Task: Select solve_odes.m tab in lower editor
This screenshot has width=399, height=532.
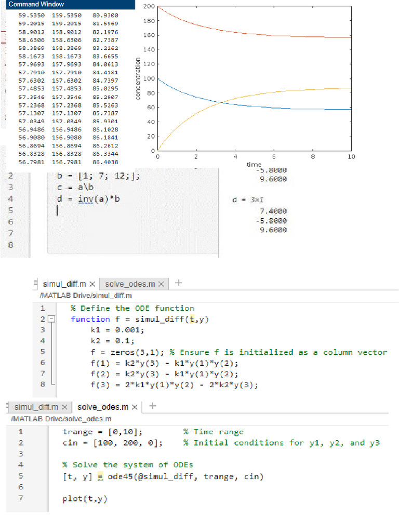Action: click(x=103, y=406)
